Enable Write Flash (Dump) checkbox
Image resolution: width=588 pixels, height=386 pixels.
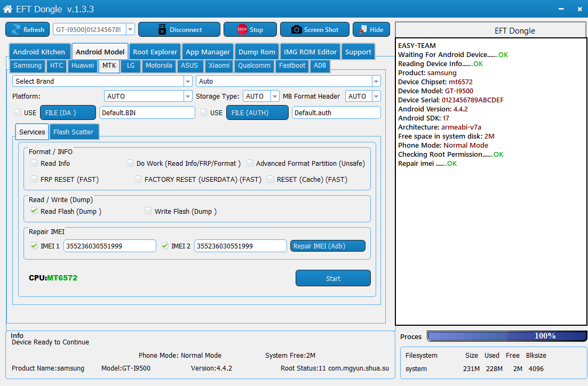tap(148, 211)
